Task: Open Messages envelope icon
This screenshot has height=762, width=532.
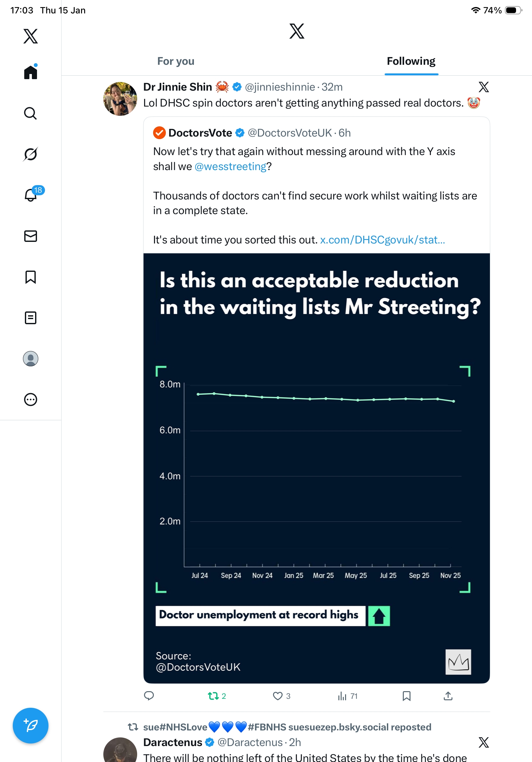Action: coord(31,236)
